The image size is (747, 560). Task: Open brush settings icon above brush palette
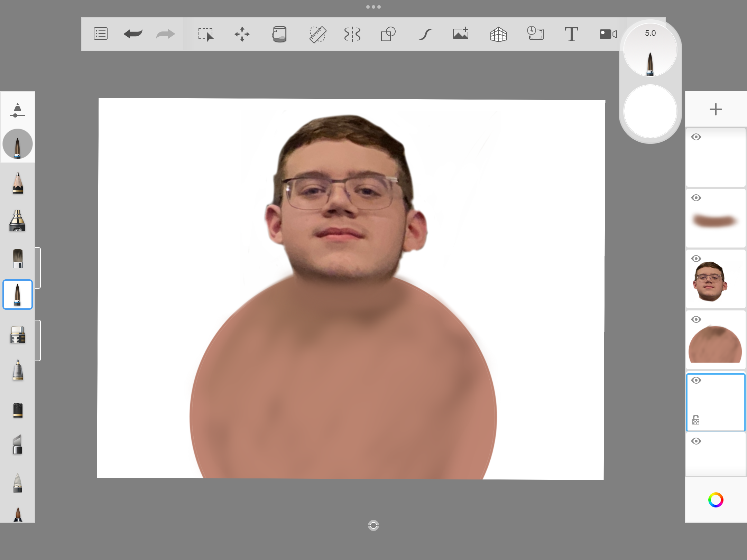pyautogui.click(x=18, y=110)
